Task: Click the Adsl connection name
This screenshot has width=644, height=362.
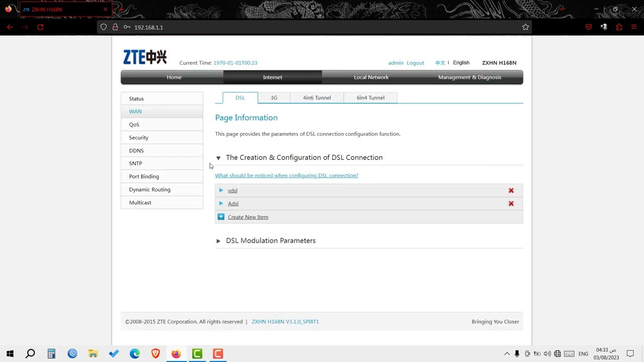Action: 233,204
